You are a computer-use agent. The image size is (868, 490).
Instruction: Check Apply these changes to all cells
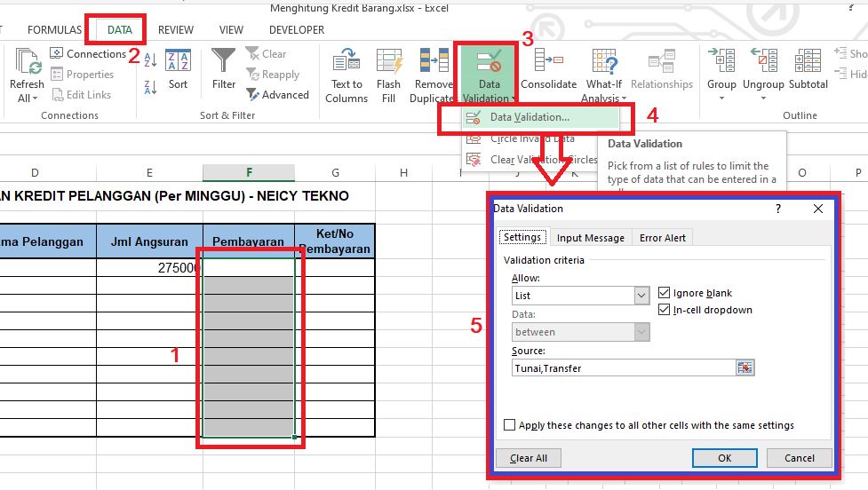509,424
